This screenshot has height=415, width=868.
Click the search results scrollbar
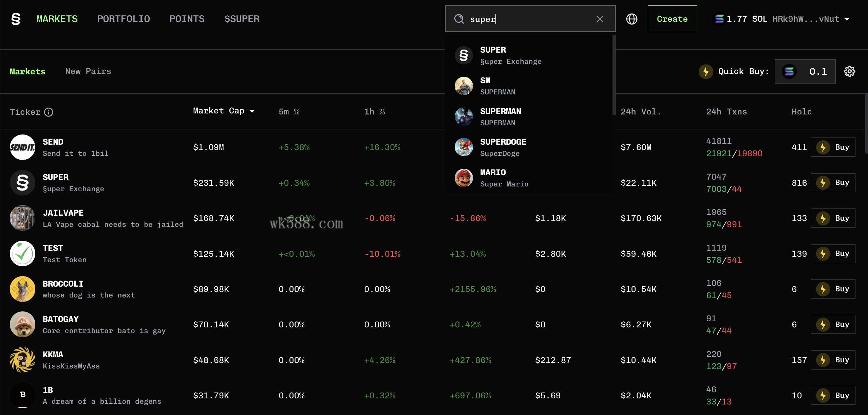pos(614,75)
